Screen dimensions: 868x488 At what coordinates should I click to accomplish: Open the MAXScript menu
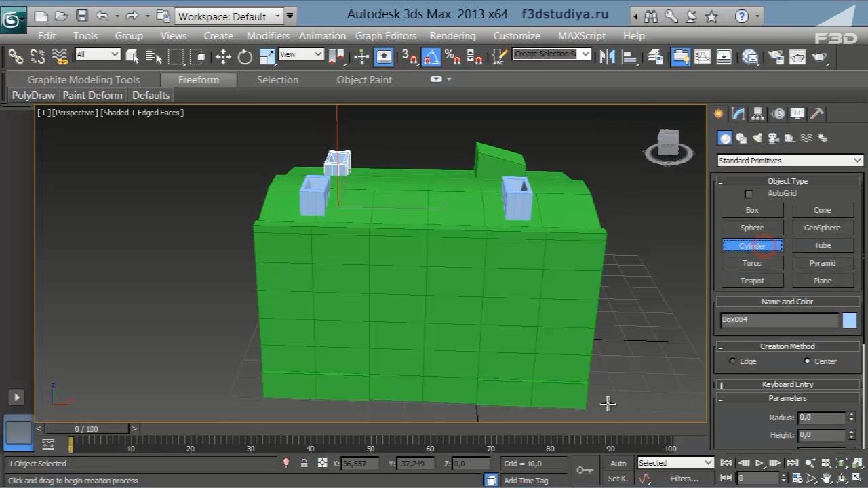click(x=582, y=36)
